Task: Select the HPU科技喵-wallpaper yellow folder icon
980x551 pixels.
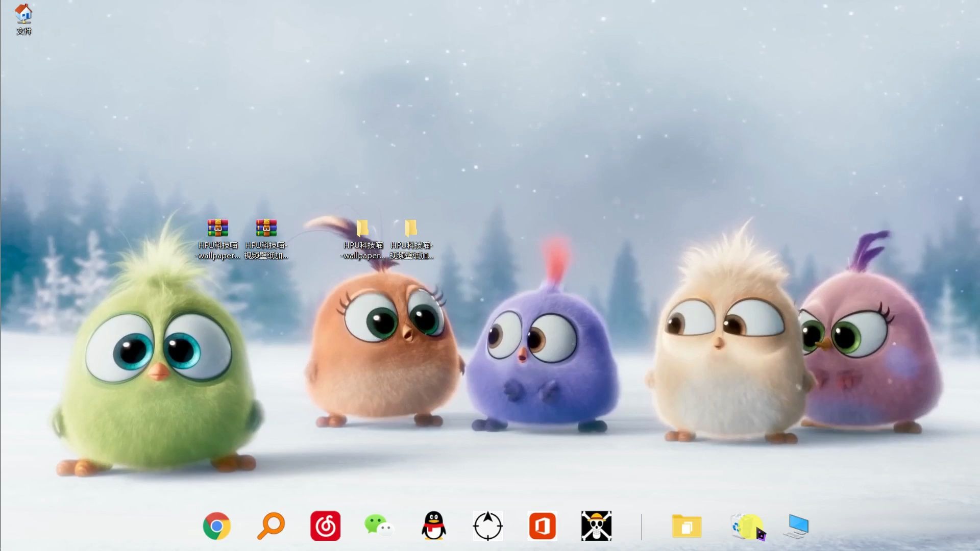Action: click(362, 228)
